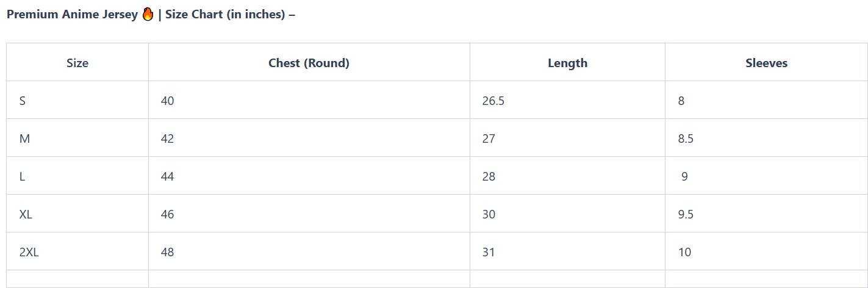Select the XL size cell

[x=26, y=214]
